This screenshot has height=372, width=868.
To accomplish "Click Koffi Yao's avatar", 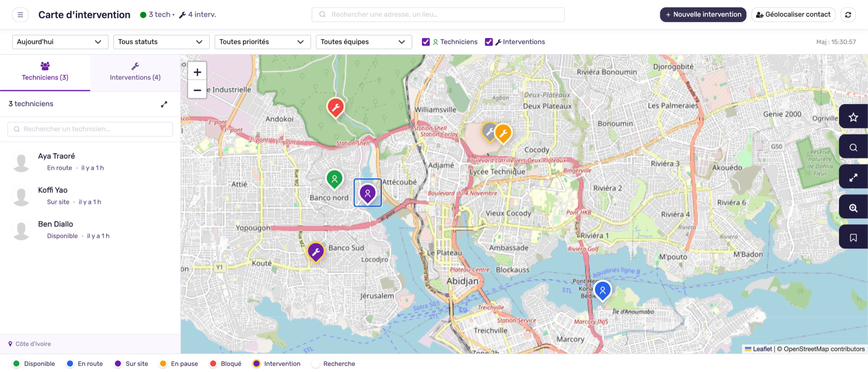I will (21, 196).
